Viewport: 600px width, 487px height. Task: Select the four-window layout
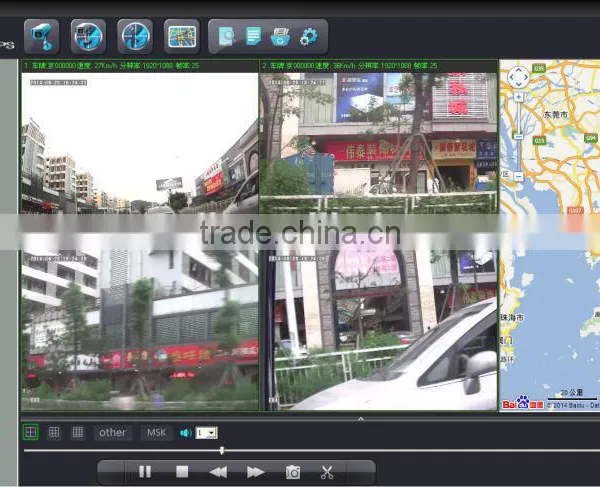pyautogui.click(x=30, y=432)
